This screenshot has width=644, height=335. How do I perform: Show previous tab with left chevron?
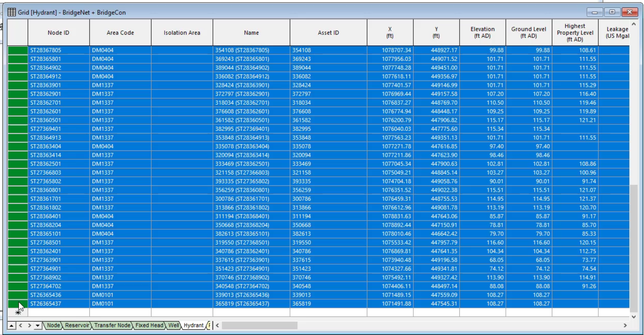click(21, 326)
